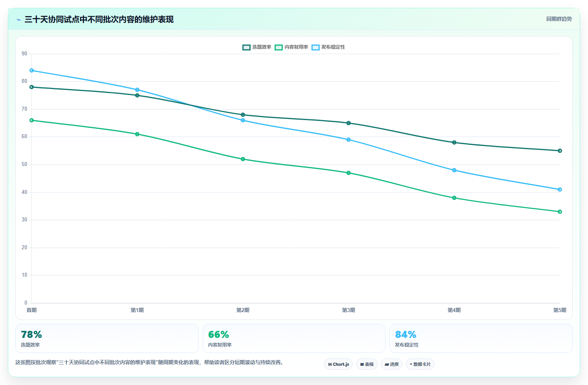Click the lightning icon beside the title

18,20
